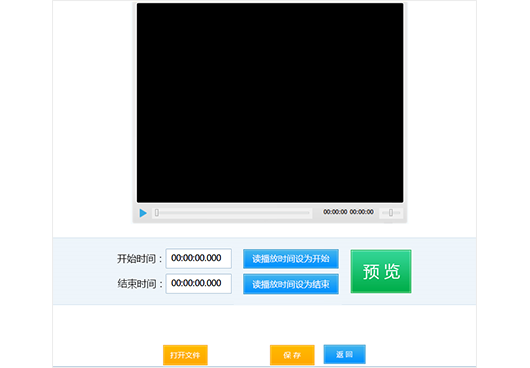Click the green 预览 button

(x=381, y=271)
